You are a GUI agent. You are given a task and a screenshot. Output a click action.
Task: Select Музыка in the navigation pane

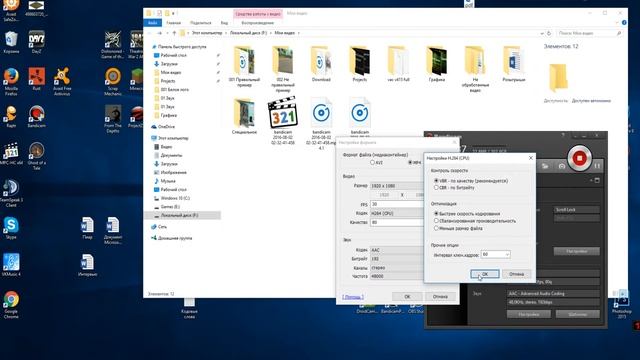[x=168, y=181]
